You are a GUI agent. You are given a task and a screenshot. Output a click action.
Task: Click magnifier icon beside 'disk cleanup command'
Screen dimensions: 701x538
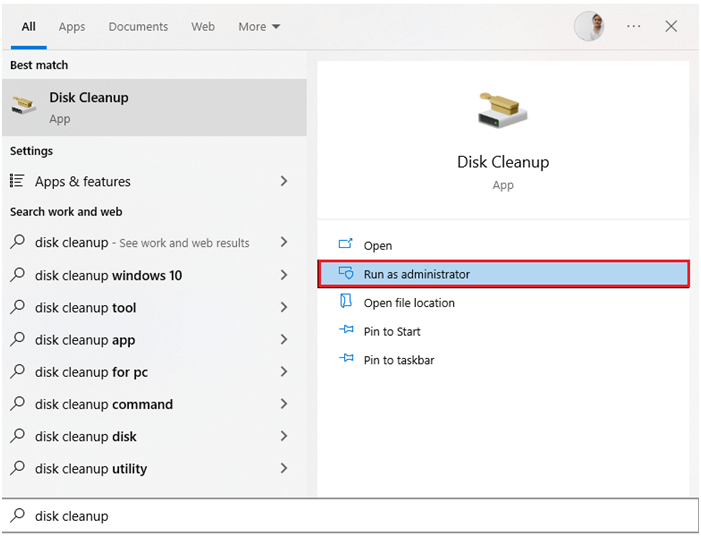(x=17, y=403)
